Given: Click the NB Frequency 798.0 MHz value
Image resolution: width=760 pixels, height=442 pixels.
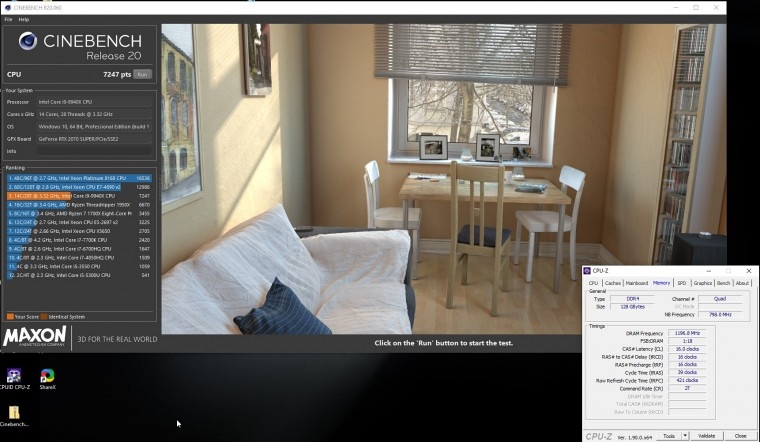Looking at the screenshot, I should pyautogui.click(x=720, y=315).
